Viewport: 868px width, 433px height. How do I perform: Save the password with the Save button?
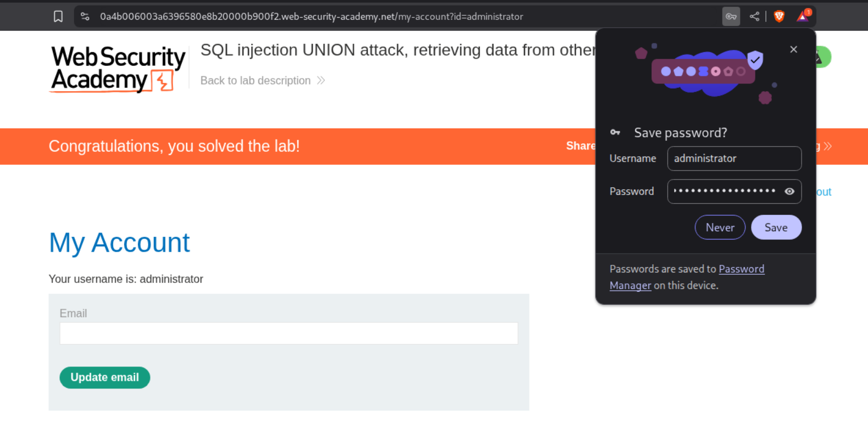click(776, 227)
